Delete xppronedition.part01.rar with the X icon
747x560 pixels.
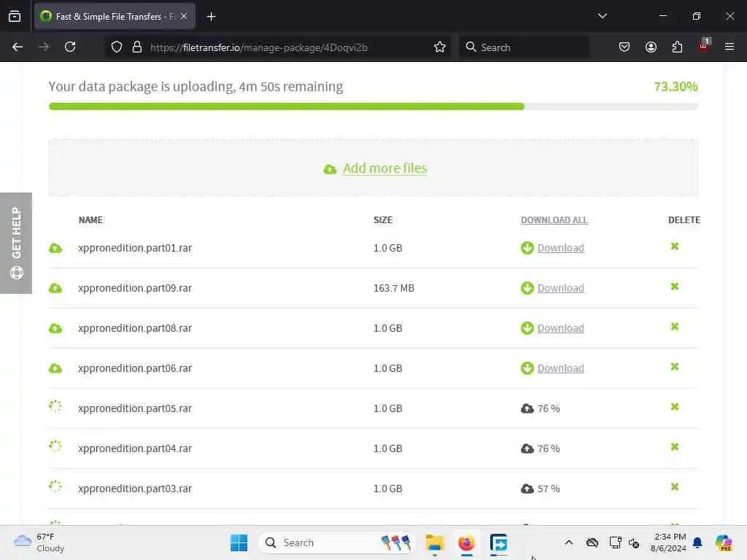[x=675, y=246]
